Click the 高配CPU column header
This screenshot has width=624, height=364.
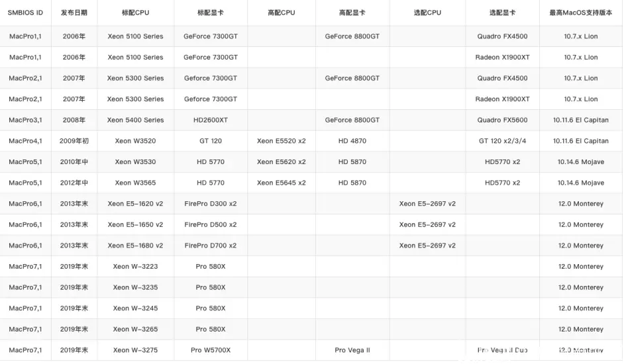tap(282, 13)
